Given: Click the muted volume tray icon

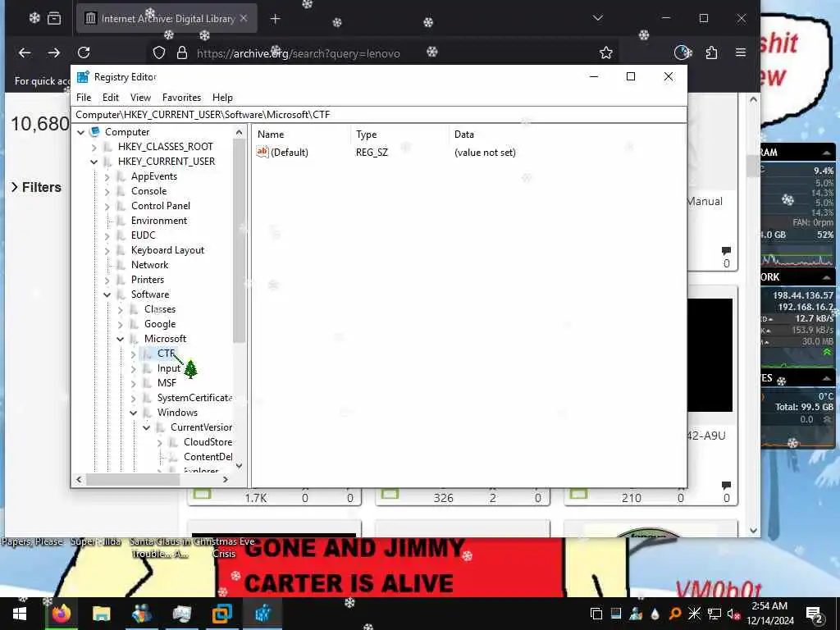Looking at the screenshot, I should 733,614.
